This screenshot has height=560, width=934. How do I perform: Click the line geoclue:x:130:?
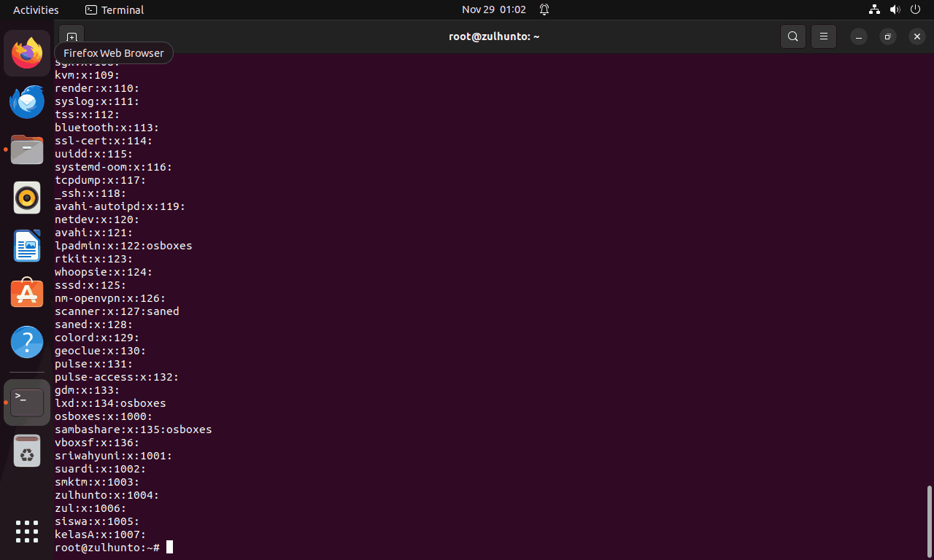click(x=101, y=351)
